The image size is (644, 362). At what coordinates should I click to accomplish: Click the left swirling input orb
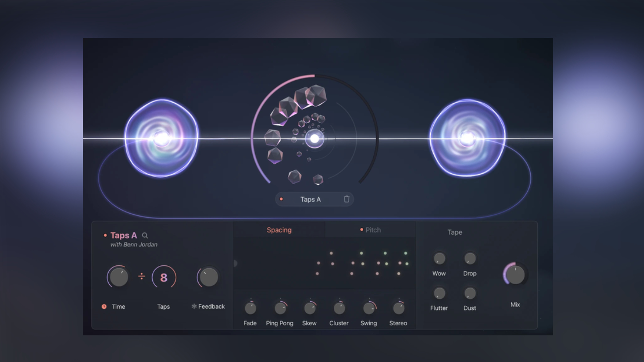[162, 138]
